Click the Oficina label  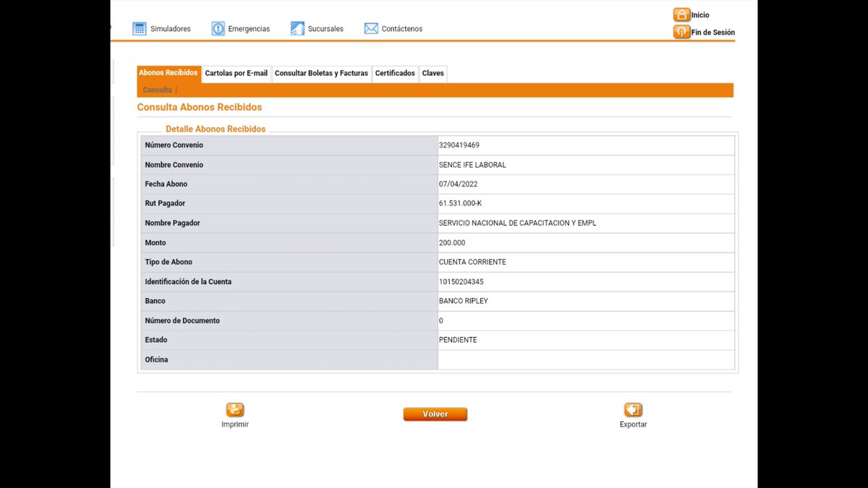click(157, 359)
